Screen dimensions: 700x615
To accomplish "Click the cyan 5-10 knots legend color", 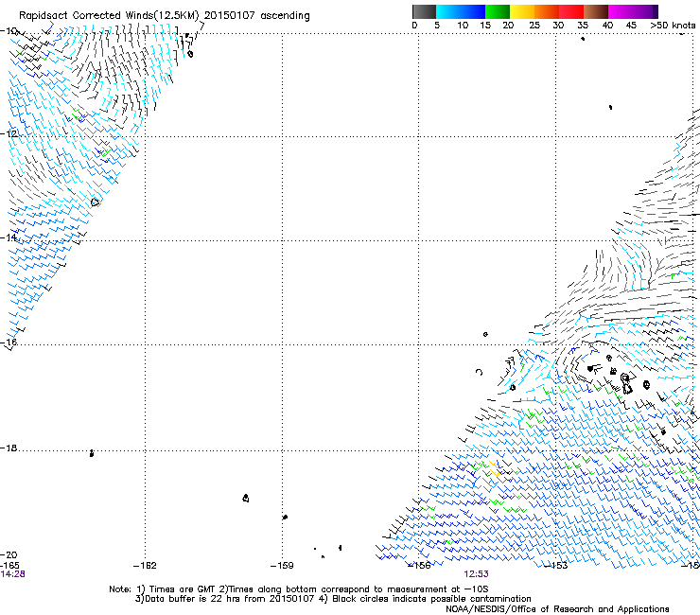I will (x=448, y=11).
